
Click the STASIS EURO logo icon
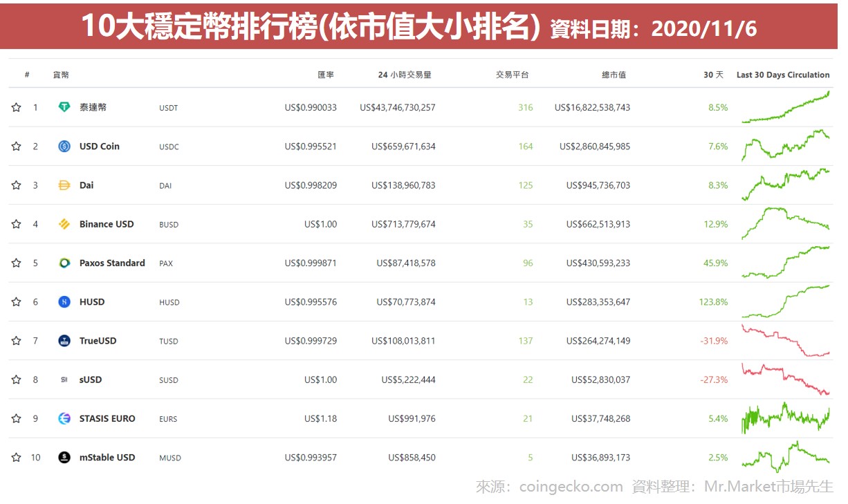tap(64, 418)
